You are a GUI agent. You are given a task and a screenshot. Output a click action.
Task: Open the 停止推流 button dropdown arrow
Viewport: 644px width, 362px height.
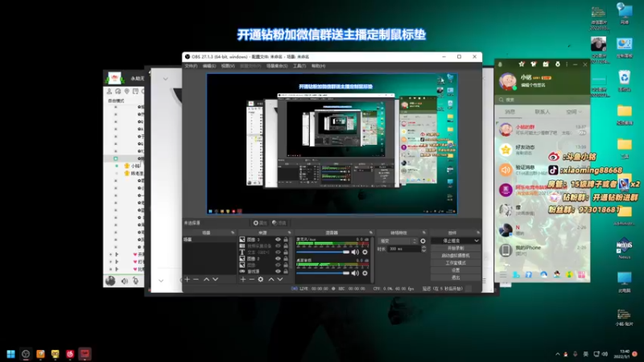477,241
